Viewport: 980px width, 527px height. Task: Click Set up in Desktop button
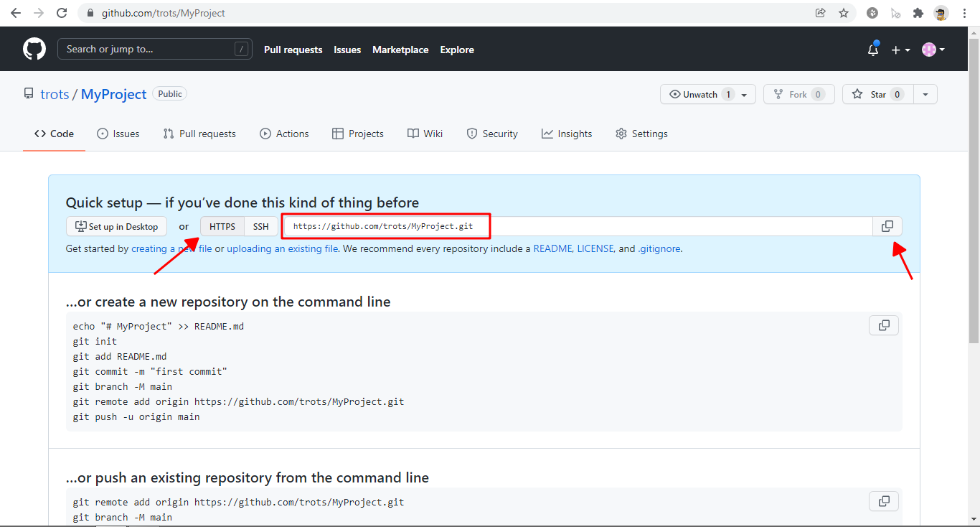(116, 226)
